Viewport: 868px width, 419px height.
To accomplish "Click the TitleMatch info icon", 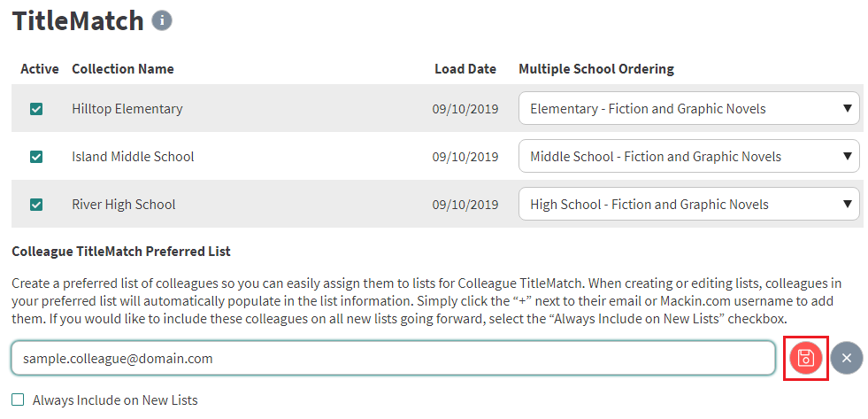I will coord(162,20).
